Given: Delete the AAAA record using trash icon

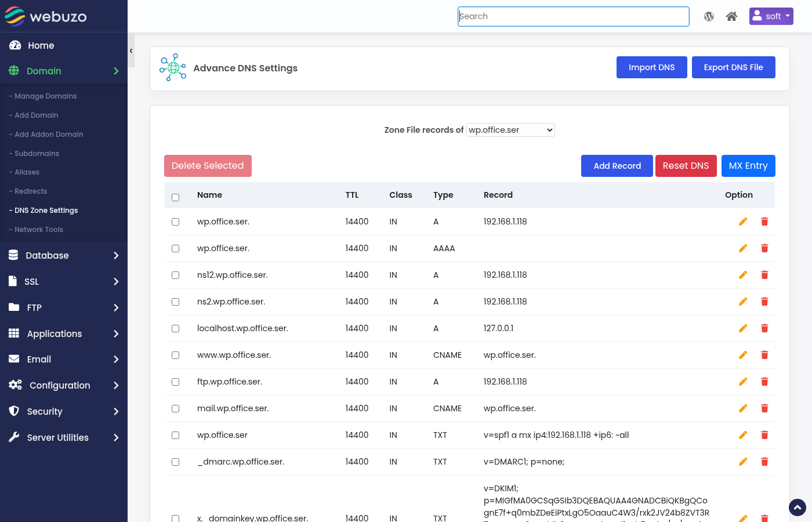Looking at the screenshot, I should coord(764,248).
